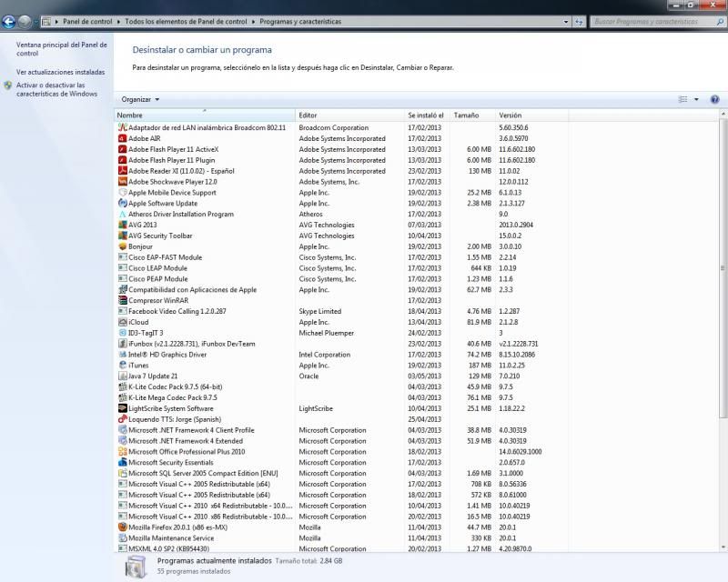Click the Microsoft Security Essentials icon
Viewport: 728px width, 582px height.
pyautogui.click(x=123, y=462)
